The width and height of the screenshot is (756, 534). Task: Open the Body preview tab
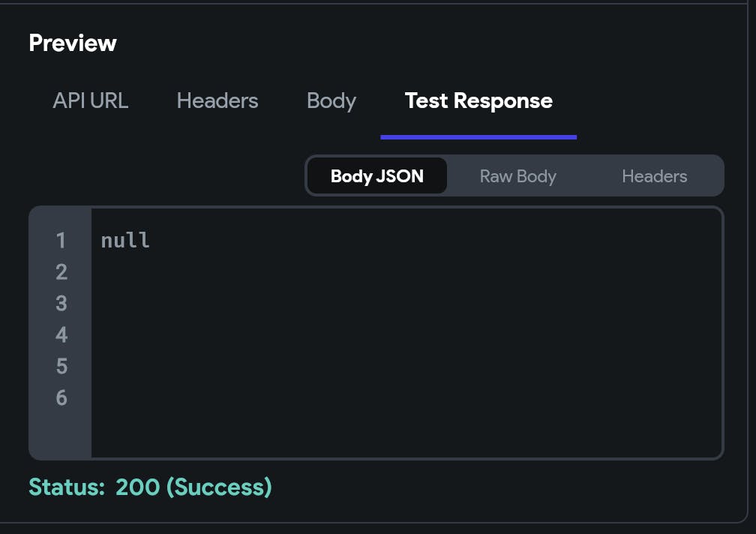coord(331,101)
